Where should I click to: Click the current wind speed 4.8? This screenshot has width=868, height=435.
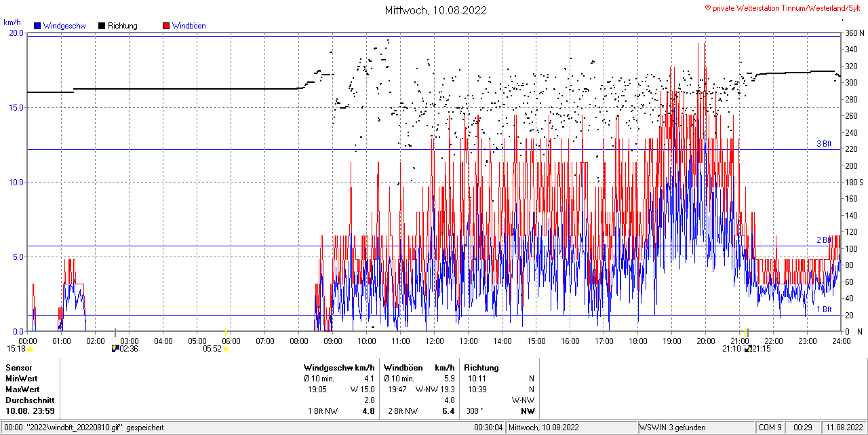[369, 411]
